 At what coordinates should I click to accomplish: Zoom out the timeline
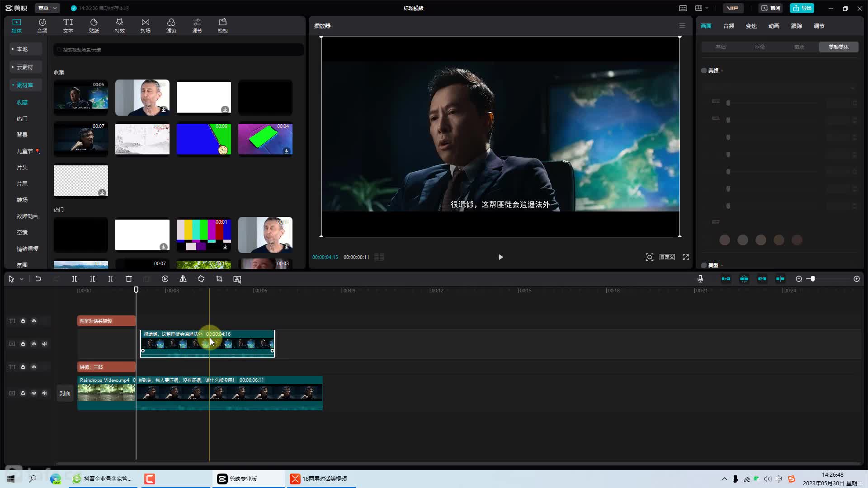799,279
